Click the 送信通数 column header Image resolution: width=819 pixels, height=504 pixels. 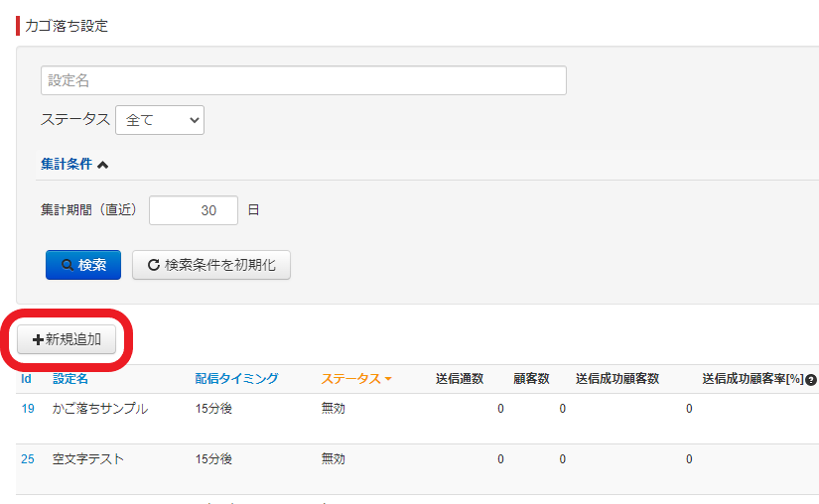click(x=460, y=379)
